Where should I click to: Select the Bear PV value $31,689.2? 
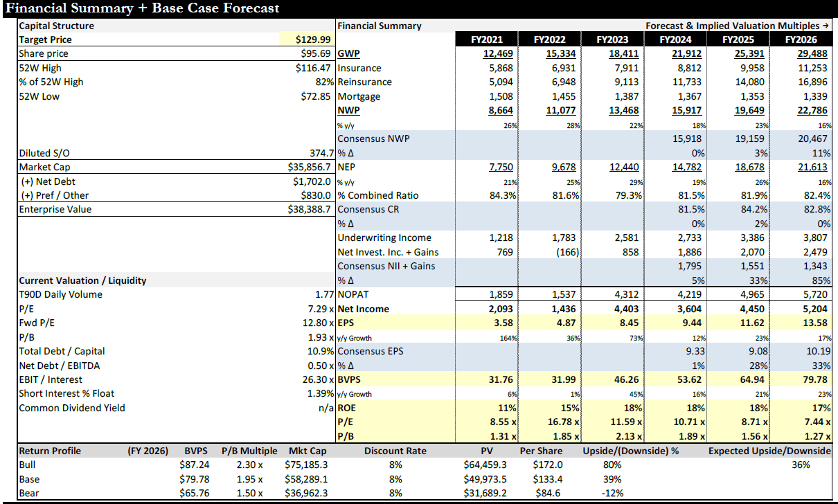click(x=485, y=493)
